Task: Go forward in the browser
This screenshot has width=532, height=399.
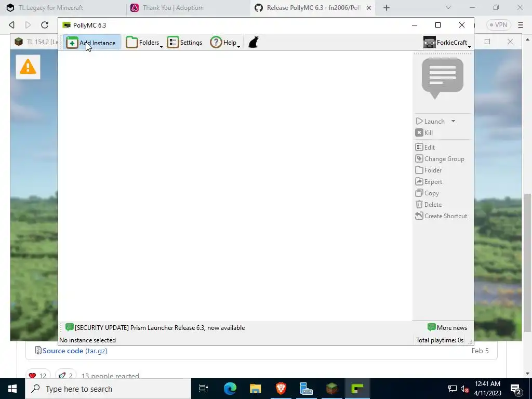Action: tap(28, 25)
